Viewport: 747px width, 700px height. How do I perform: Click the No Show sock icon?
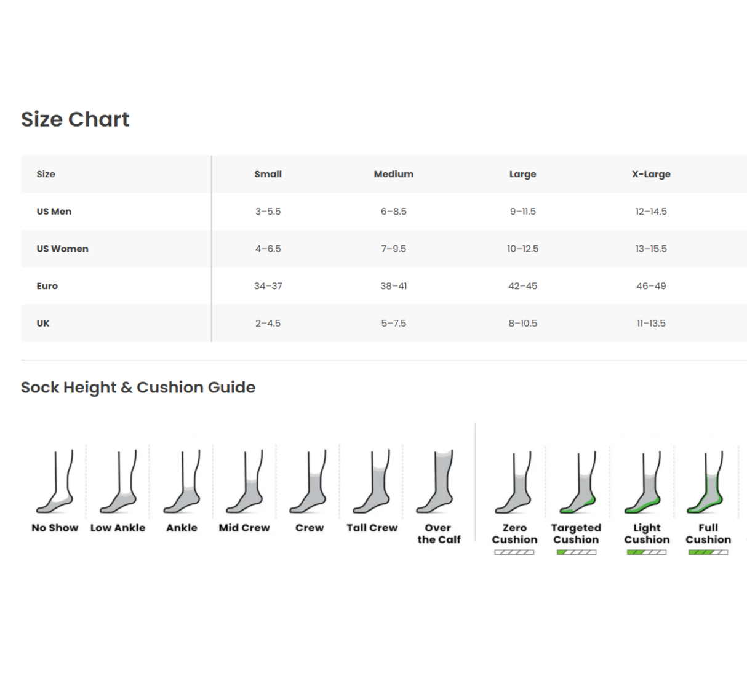(x=55, y=482)
